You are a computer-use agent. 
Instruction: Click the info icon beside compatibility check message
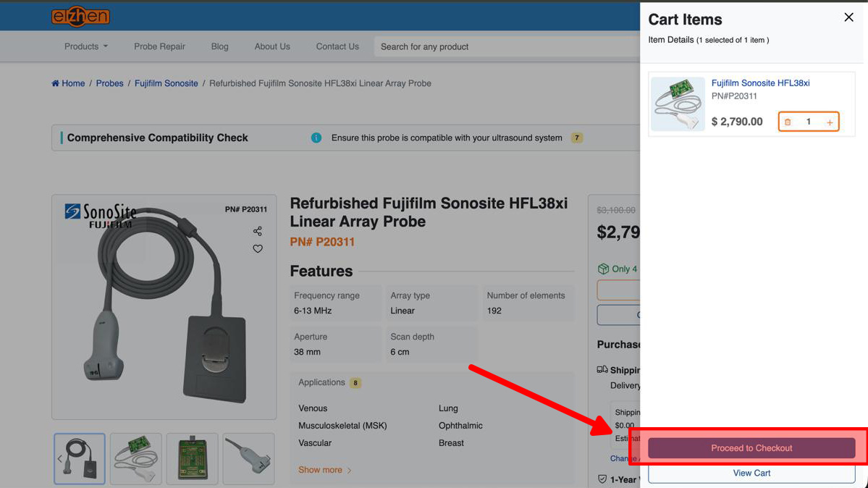pyautogui.click(x=316, y=137)
